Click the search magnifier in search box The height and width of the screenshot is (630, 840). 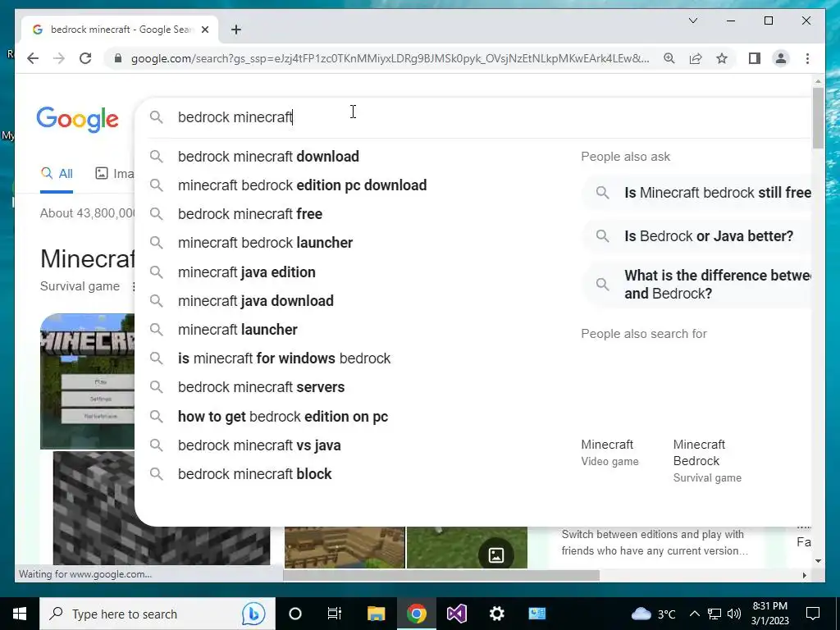(x=156, y=116)
